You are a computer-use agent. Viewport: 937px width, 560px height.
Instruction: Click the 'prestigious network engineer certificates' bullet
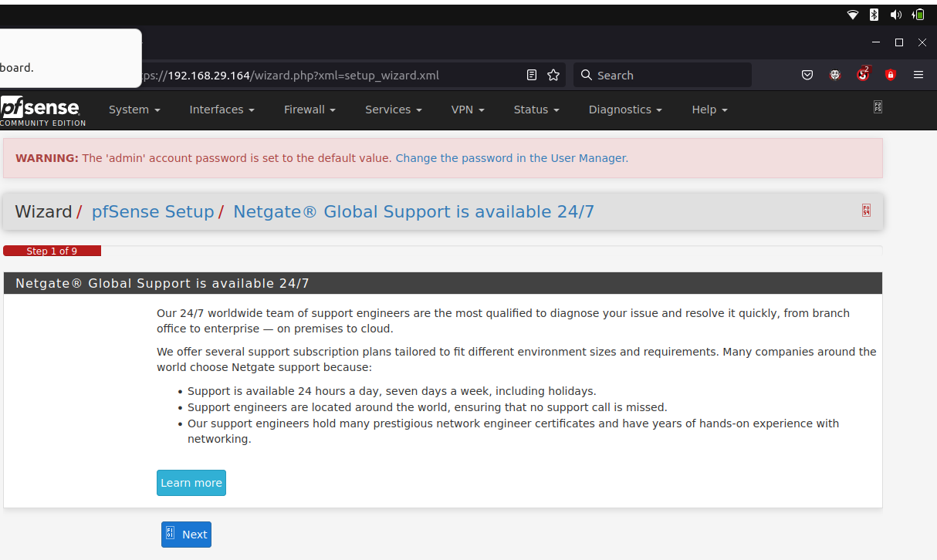513,431
